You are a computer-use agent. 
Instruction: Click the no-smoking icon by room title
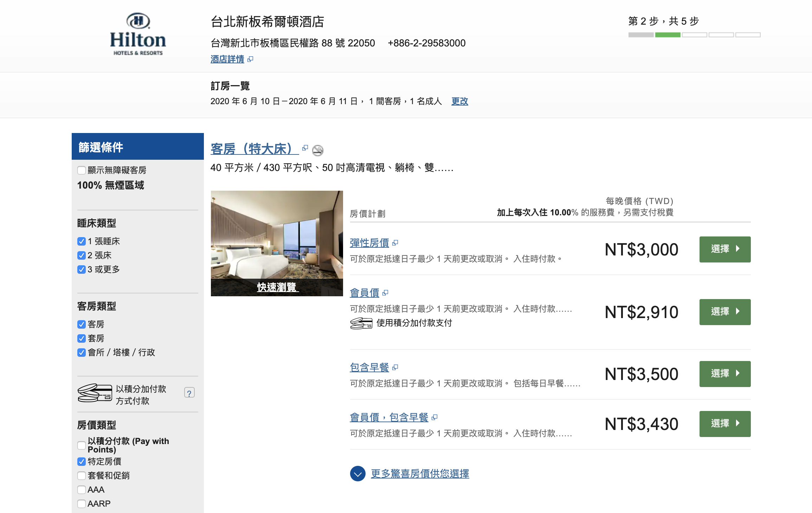(318, 150)
